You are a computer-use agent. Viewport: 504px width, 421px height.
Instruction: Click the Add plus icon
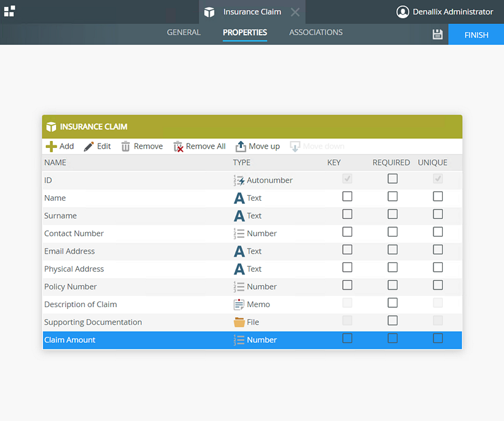click(51, 146)
